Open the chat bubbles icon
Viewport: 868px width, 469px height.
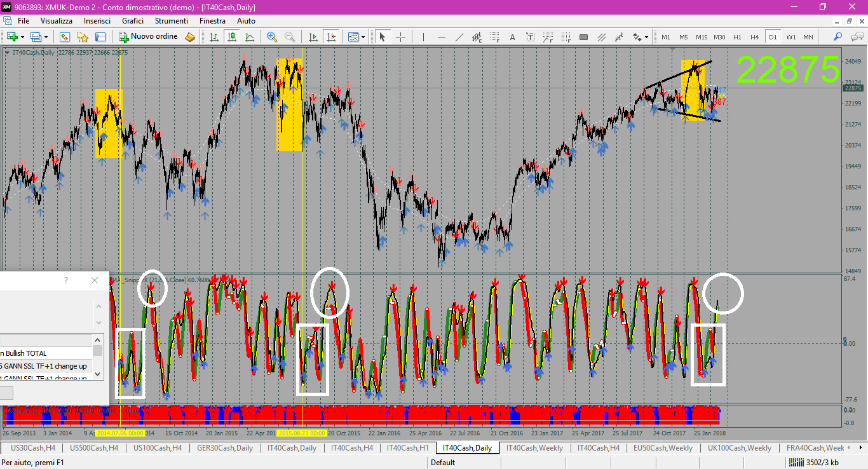[x=856, y=37]
